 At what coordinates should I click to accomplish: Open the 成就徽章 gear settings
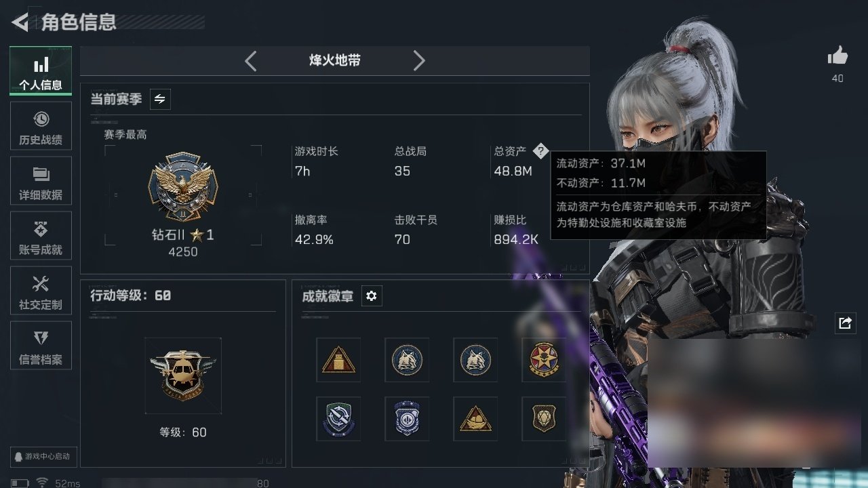click(x=372, y=296)
